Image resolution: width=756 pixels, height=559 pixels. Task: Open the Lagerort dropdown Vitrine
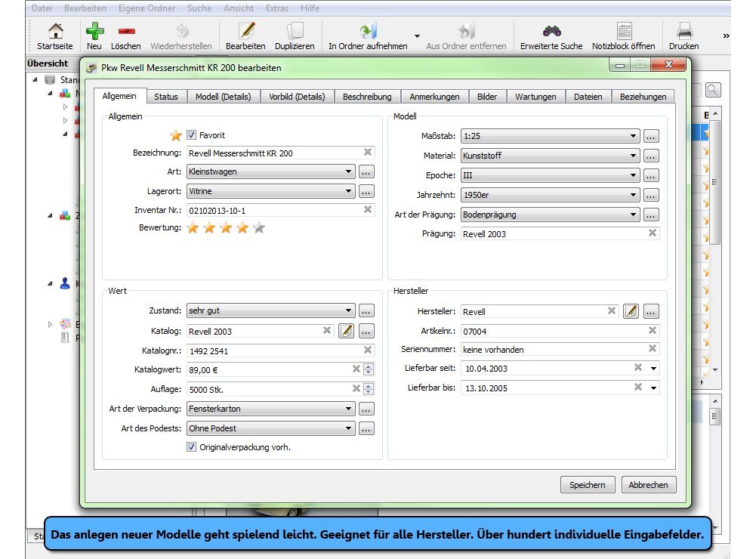[x=271, y=191]
